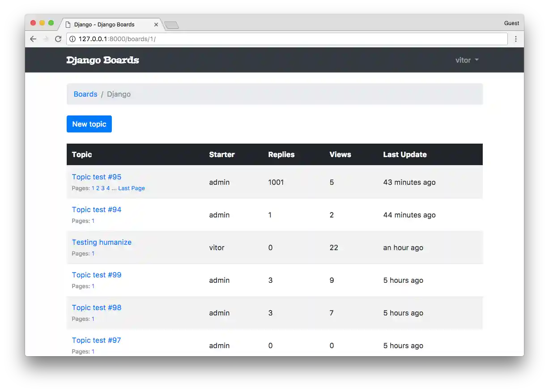Expand the vitor user dropdown
The width and height of the screenshot is (549, 392).
[x=467, y=60]
